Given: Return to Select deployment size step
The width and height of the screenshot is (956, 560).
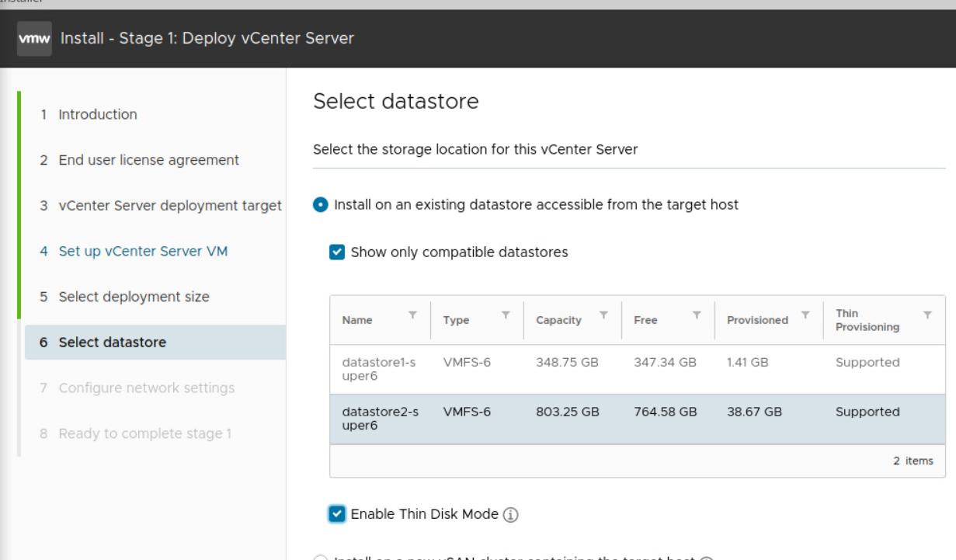Looking at the screenshot, I should [x=134, y=297].
